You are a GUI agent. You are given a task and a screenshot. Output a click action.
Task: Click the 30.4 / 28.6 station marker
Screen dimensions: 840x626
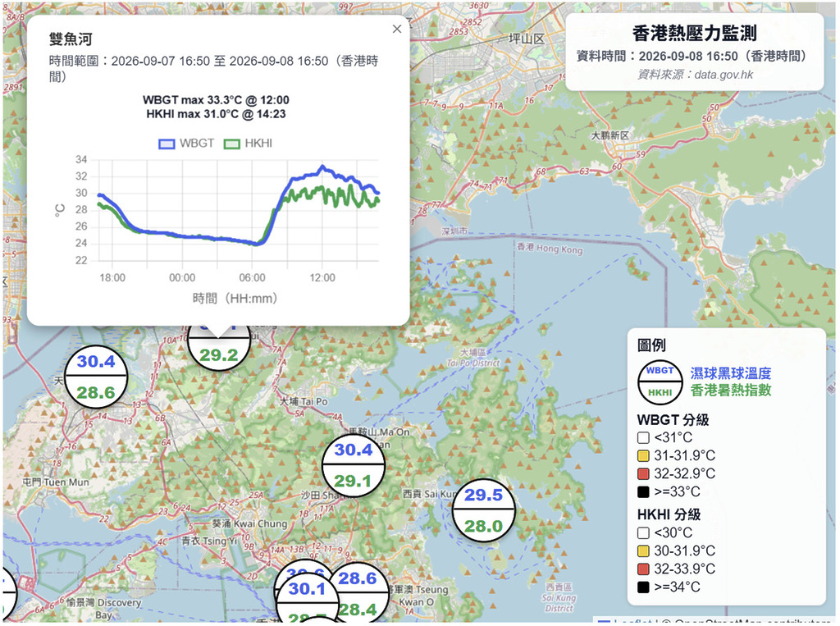pos(96,377)
